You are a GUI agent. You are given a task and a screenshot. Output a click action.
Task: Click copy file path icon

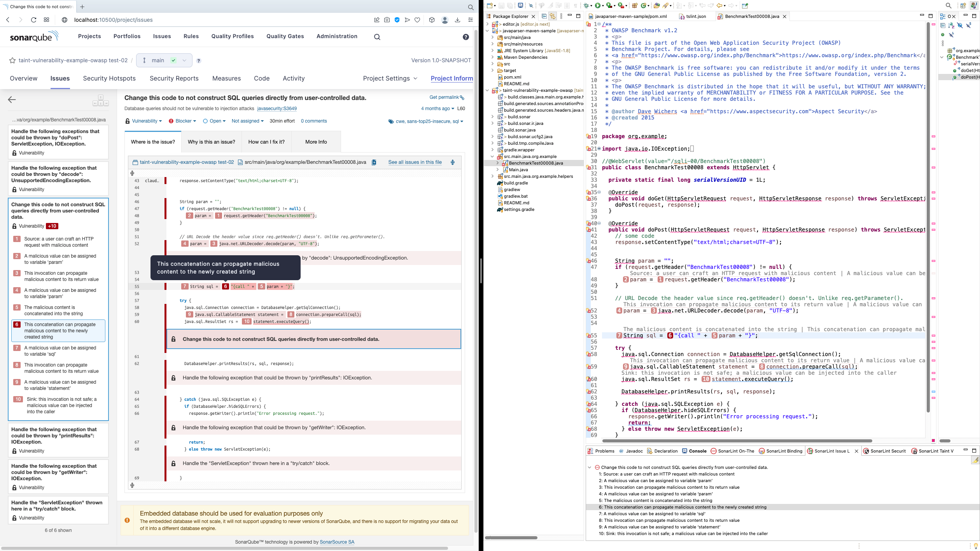[x=374, y=162]
